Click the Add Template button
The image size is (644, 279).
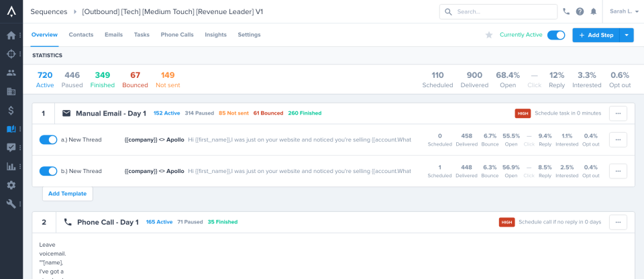pyautogui.click(x=67, y=193)
